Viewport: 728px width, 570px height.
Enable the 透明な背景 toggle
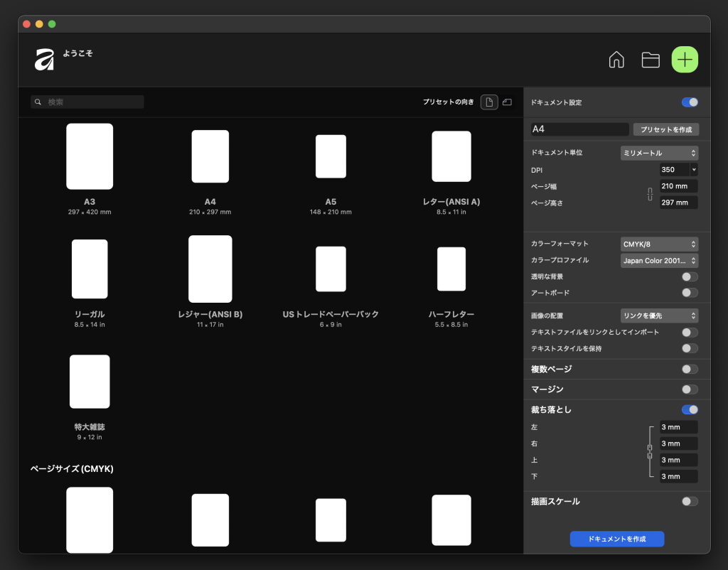pyautogui.click(x=689, y=276)
